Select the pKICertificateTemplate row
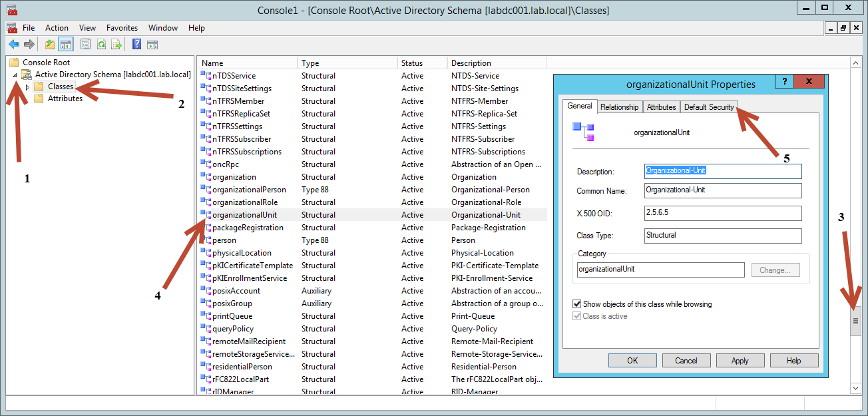Image resolution: width=868 pixels, height=416 pixels. [372, 266]
